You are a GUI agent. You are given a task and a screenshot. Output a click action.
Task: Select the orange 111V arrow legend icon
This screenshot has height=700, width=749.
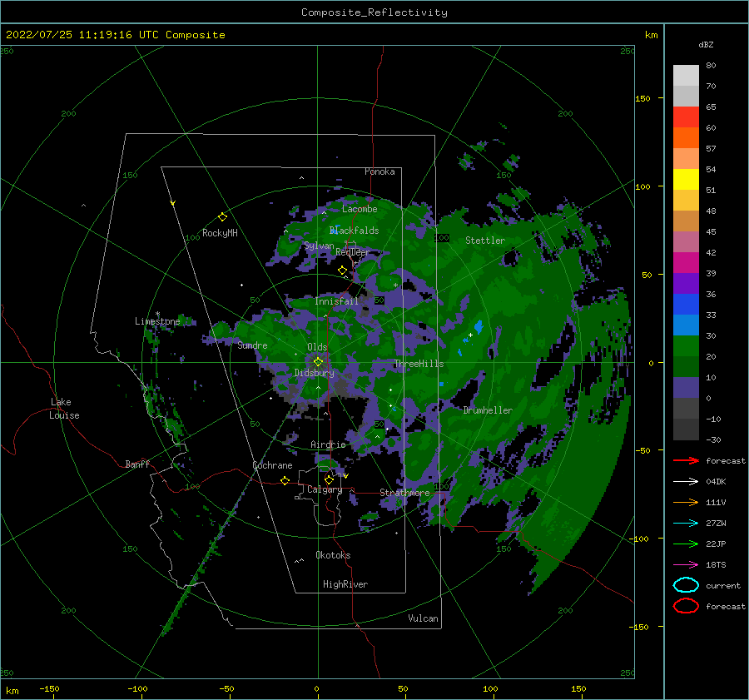(686, 502)
